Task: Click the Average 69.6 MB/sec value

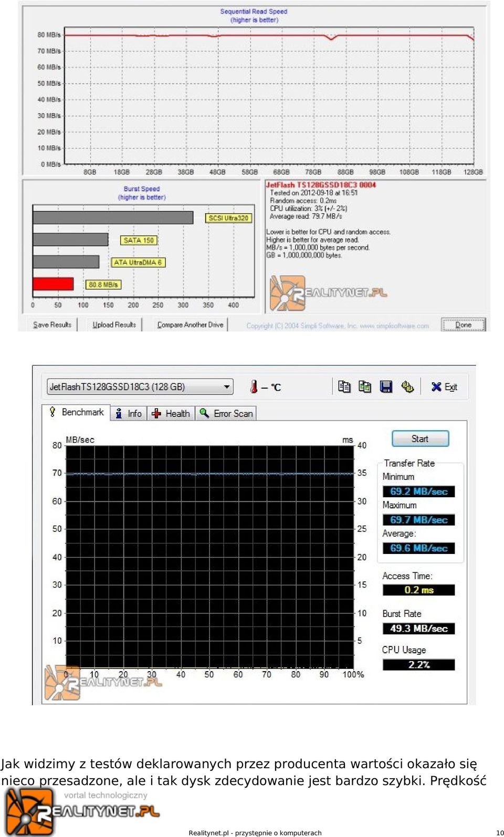Action: pyautogui.click(x=418, y=548)
